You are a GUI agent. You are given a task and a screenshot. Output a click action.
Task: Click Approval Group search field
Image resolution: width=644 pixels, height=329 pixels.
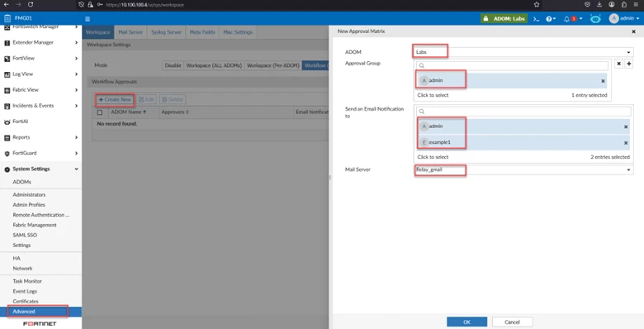[x=512, y=66]
